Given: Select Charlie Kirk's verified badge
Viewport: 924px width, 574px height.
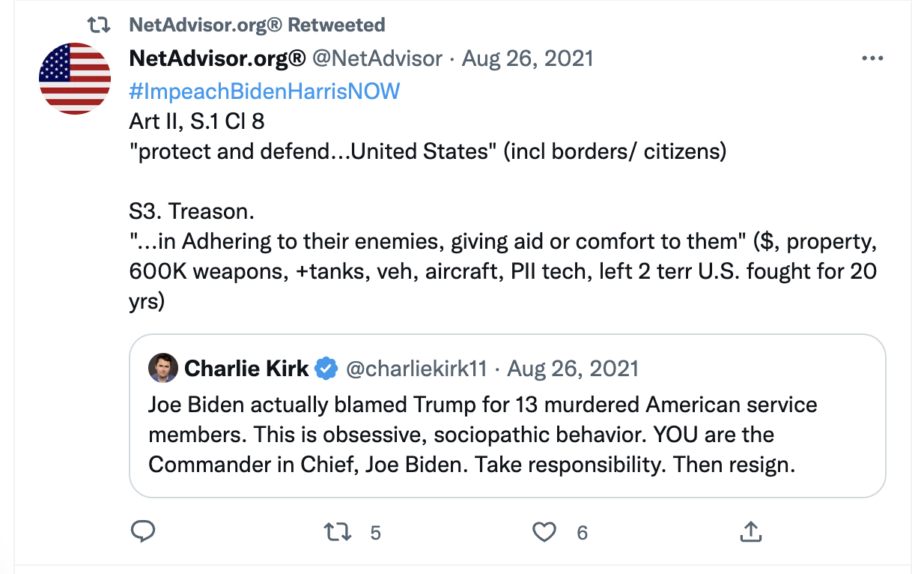Looking at the screenshot, I should (326, 368).
